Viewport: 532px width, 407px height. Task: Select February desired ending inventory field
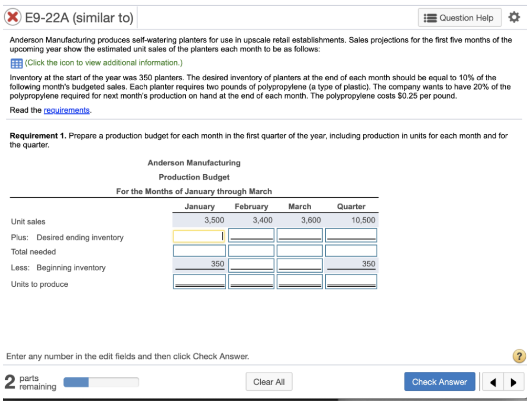pyautogui.click(x=251, y=235)
